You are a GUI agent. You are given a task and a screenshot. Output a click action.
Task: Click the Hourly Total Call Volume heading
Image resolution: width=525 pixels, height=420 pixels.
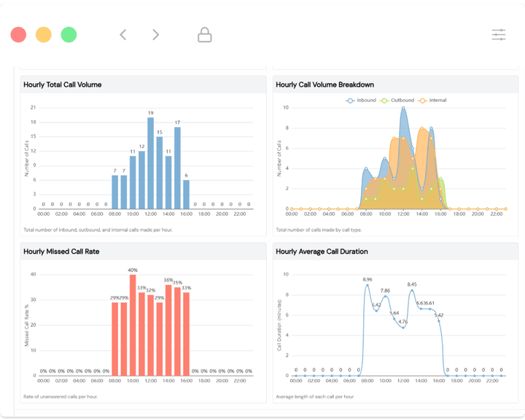63,85
